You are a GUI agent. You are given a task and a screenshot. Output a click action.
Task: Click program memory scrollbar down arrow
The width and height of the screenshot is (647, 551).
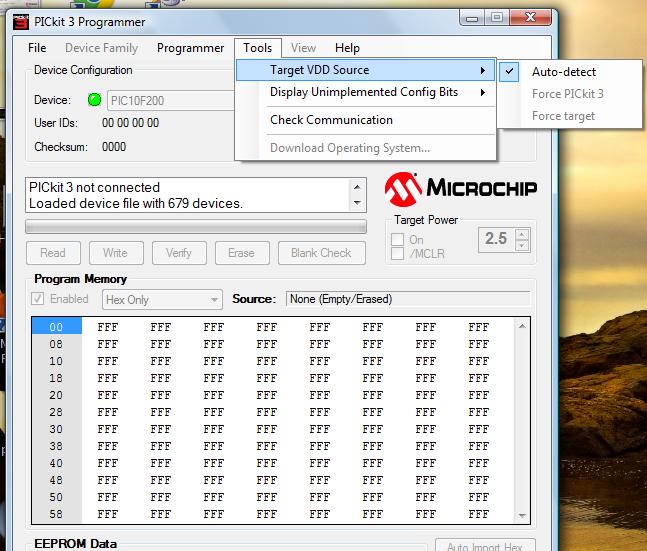[522, 515]
